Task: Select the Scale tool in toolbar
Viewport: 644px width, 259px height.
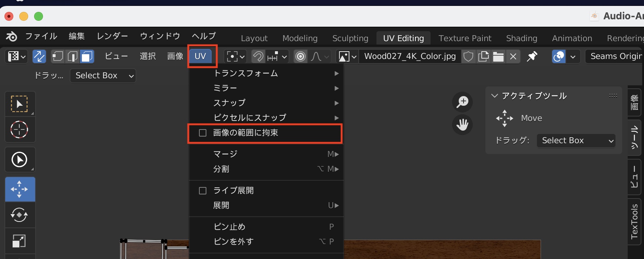Action: 20,241
